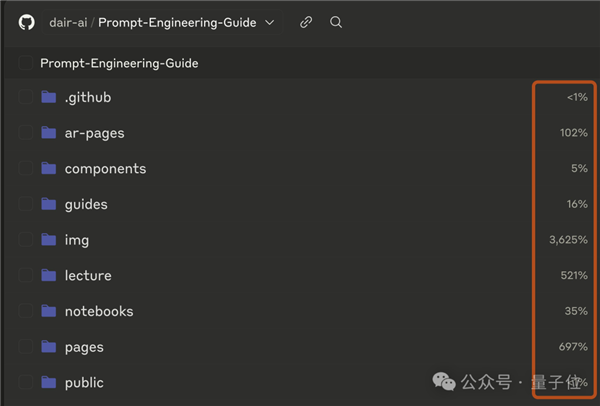Viewport: 600px width, 406px height.
Task: Click dair-ai owner name in breadcrumb
Action: (x=68, y=22)
